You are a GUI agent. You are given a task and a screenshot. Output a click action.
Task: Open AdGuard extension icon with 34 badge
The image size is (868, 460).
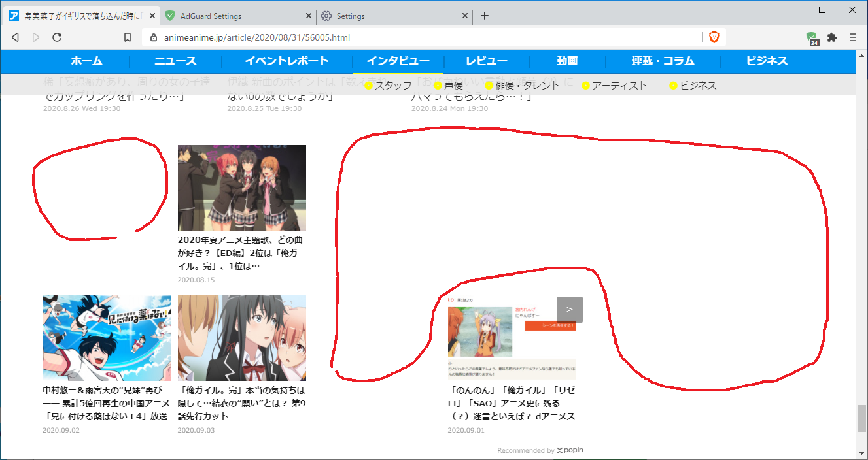812,38
